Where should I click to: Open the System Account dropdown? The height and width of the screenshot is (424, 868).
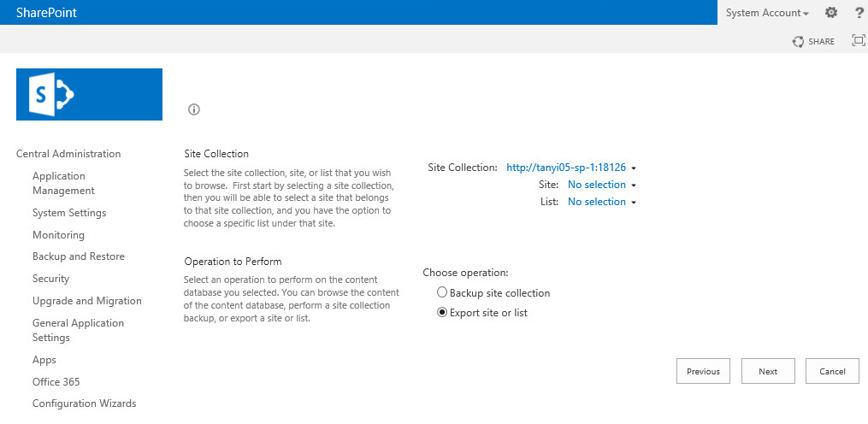tap(767, 13)
